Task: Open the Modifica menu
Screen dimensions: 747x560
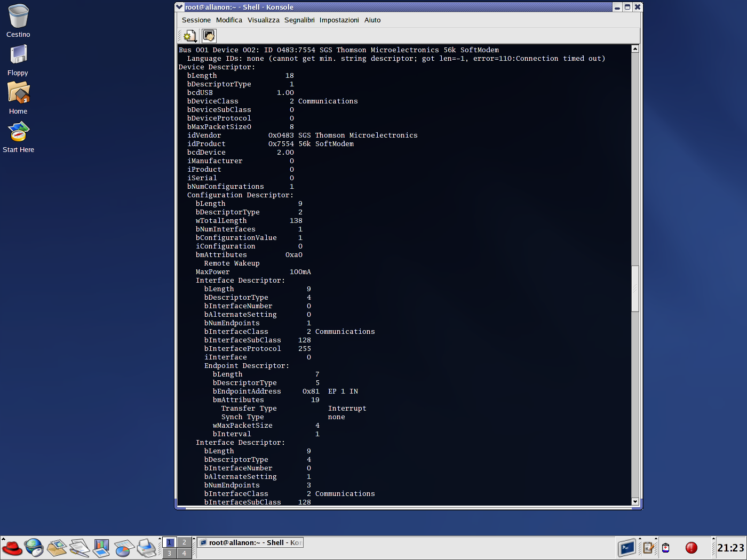Action: coord(229,20)
